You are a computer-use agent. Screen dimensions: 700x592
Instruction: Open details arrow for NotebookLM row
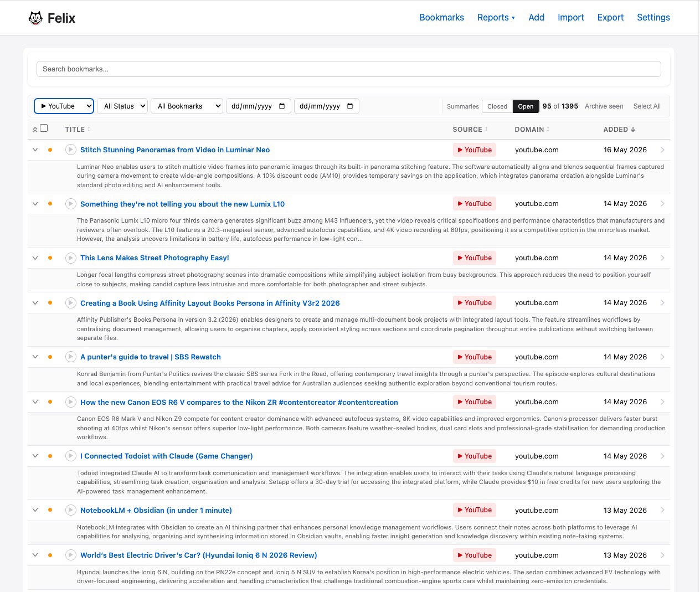(x=662, y=510)
